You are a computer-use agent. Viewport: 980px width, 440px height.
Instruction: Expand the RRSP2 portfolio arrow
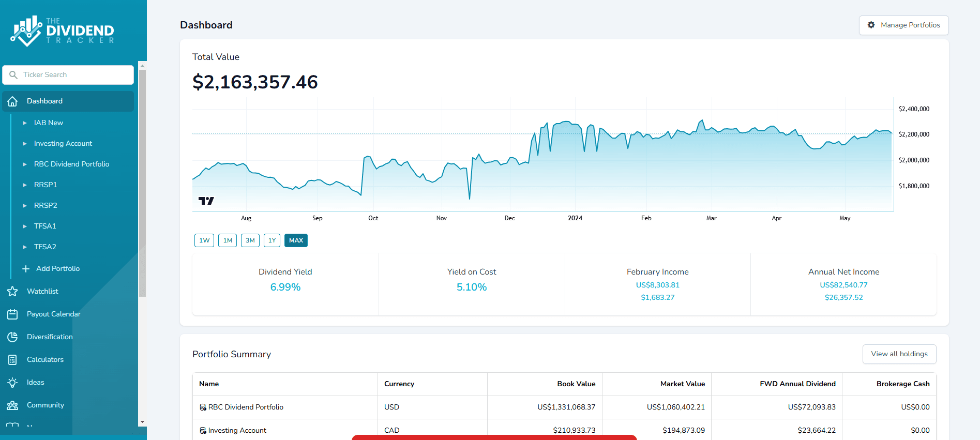24,206
